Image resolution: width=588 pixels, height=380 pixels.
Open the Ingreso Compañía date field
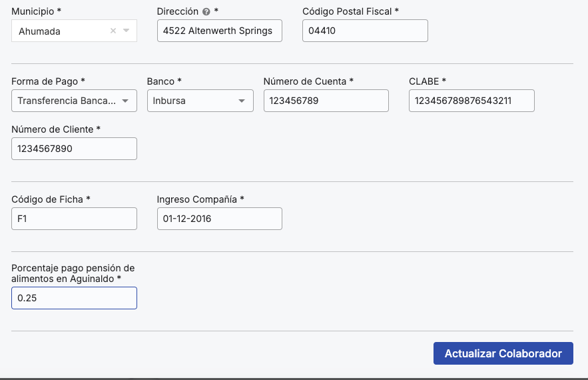[219, 219]
